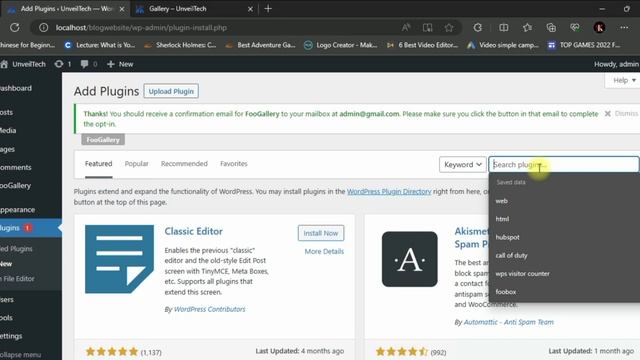
Task: Expand the Help dropdown tab
Action: (624, 80)
